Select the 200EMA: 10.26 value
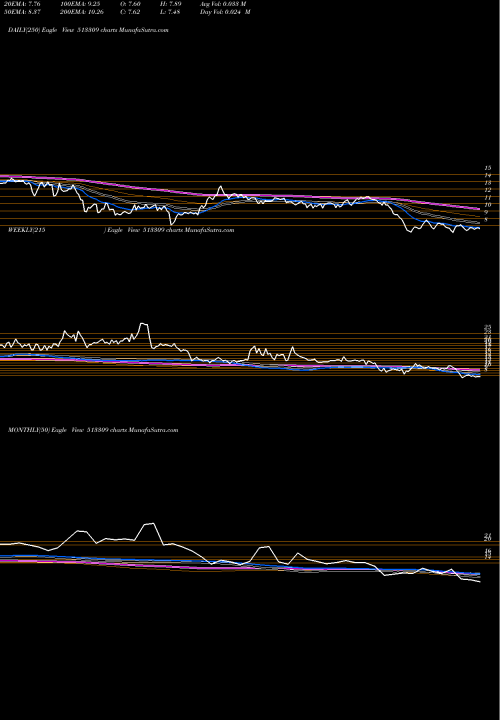Image resolution: width=500 pixels, height=720 pixels. 83,12
